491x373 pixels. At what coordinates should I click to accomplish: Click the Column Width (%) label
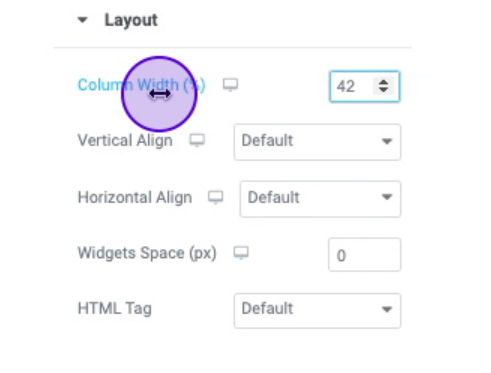coord(142,85)
